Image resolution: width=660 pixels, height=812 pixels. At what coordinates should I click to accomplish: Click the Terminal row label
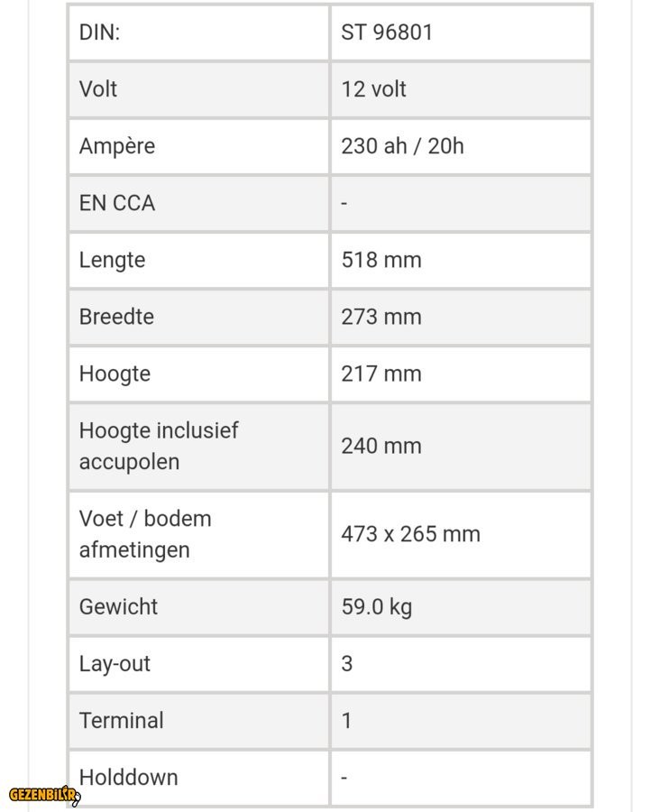coord(122,721)
